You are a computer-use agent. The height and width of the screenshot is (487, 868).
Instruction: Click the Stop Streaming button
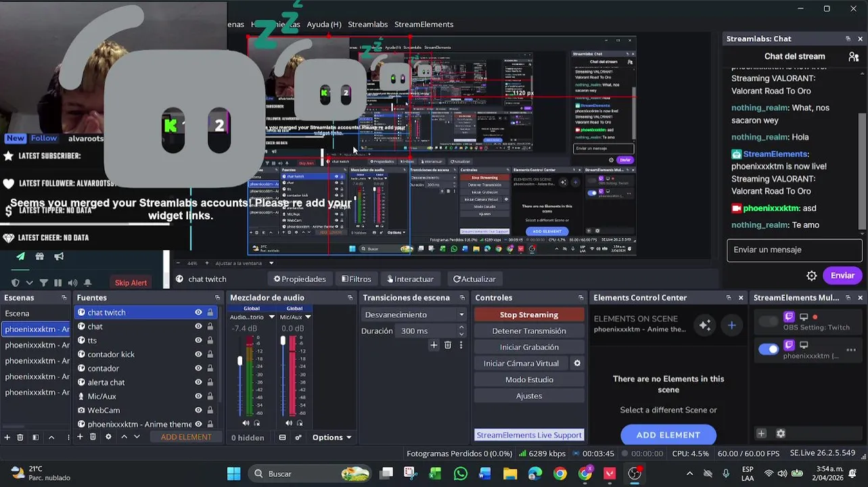click(529, 315)
